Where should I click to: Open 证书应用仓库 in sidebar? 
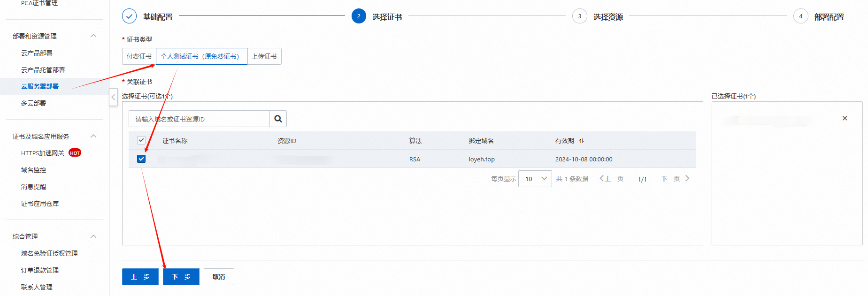[x=40, y=204]
